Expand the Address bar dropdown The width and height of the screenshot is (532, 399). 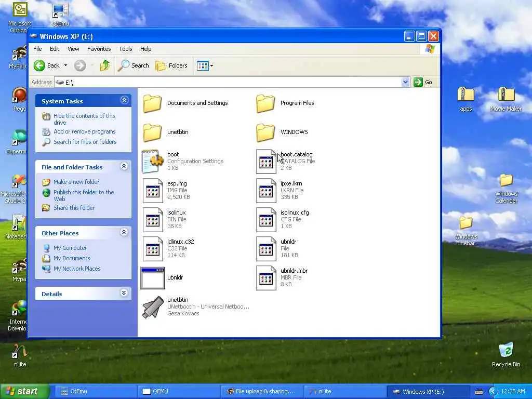(405, 82)
